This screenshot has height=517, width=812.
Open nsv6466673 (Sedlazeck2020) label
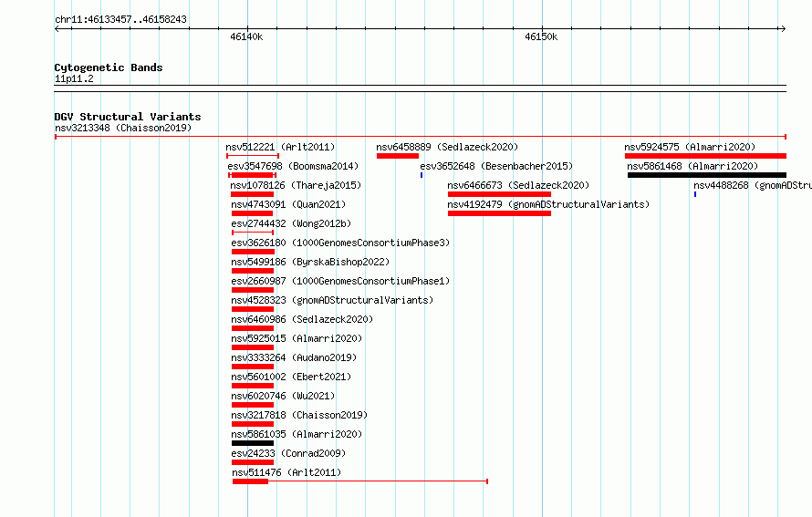pos(518,185)
